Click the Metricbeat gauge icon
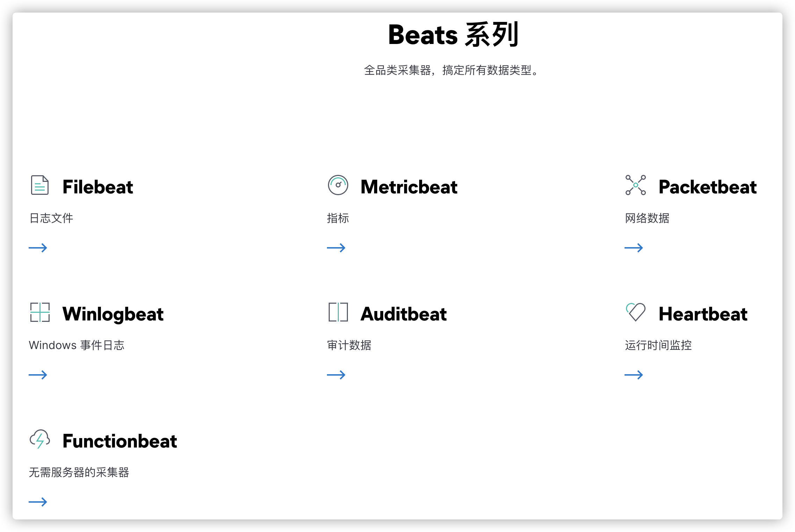 tap(338, 185)
